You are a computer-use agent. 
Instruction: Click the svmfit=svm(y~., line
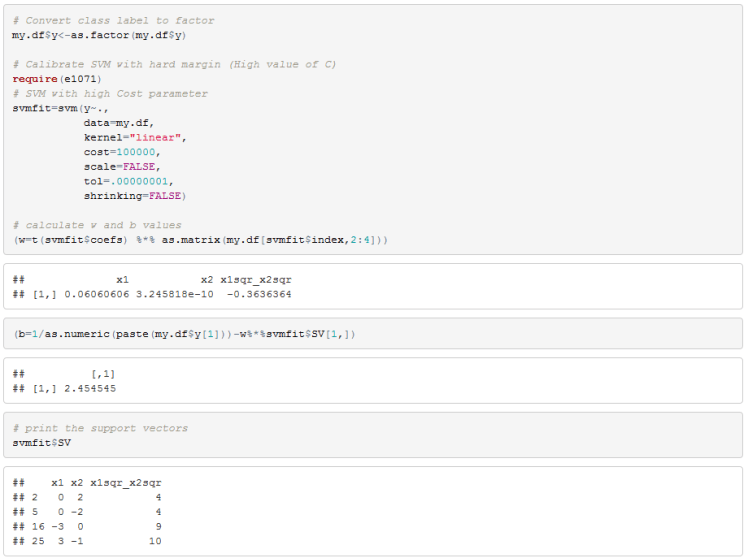click(x=56, y=108)
